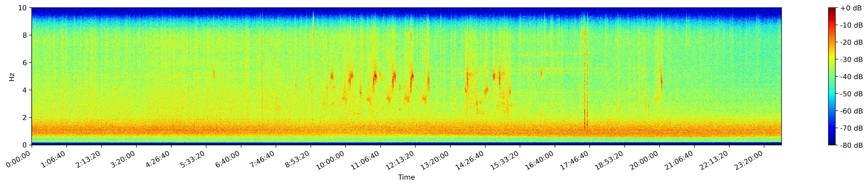Click the -70 dB colorbar label
The width and height of the screenshot is (868, 186).
coord(852,128)
